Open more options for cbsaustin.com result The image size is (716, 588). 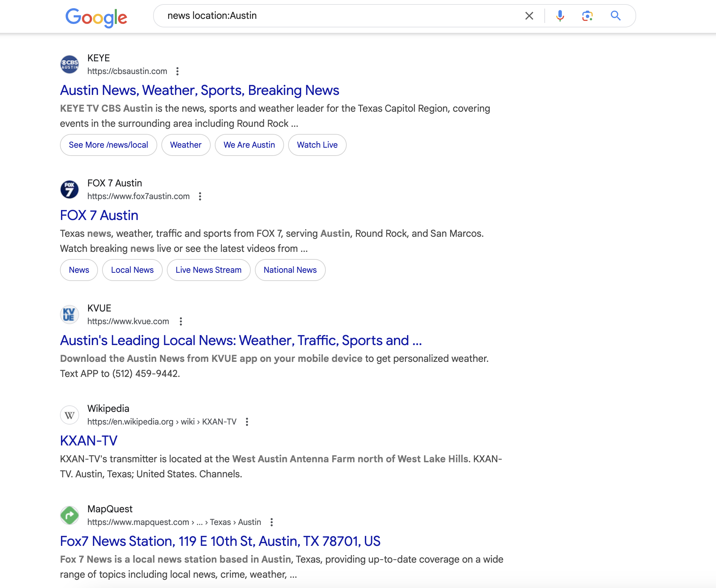click(177, 71)
